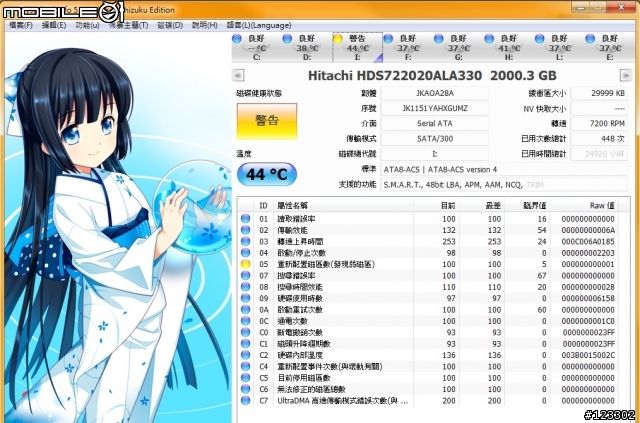
Task: Click the yellow 警告 health status button
Action: click(267, 121)
